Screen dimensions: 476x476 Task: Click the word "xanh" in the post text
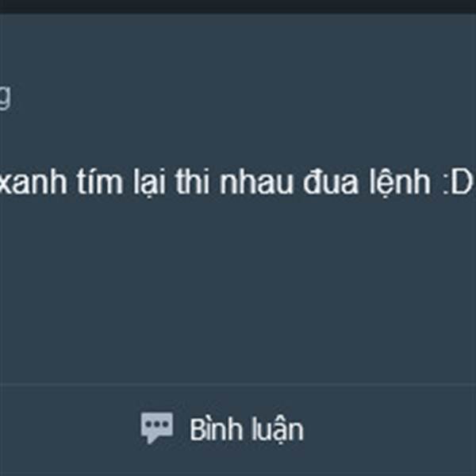click(33, 182)
